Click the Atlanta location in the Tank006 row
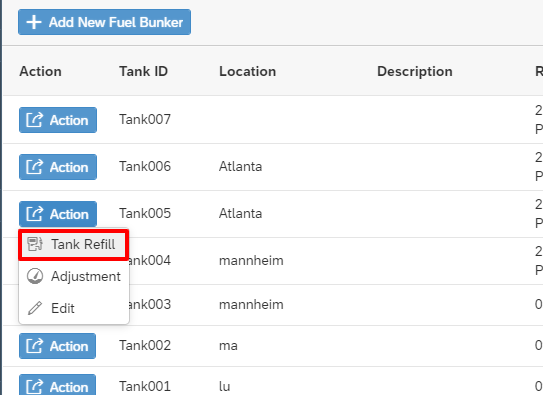This screenshot has width=543, height=395. pos(240,167)
